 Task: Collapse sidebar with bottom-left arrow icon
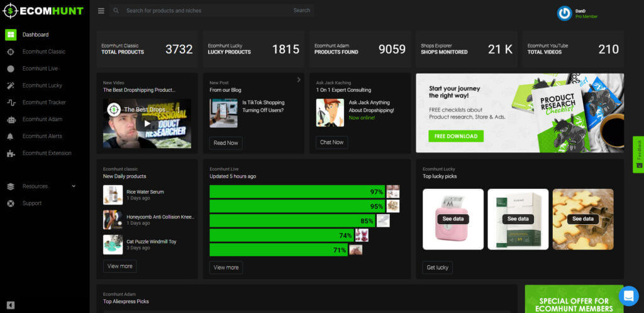(11, 305)
